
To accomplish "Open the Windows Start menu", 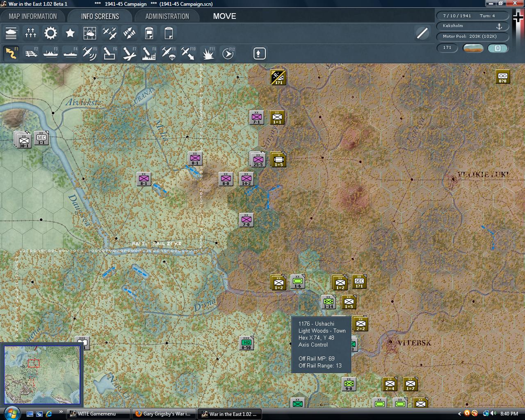I will pos(11,413).
